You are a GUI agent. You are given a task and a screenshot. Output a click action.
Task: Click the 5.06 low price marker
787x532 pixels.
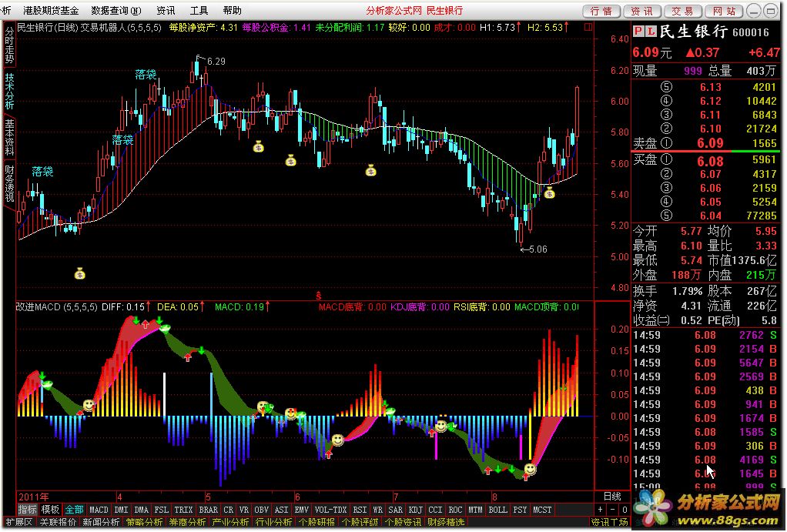[538, 249]
